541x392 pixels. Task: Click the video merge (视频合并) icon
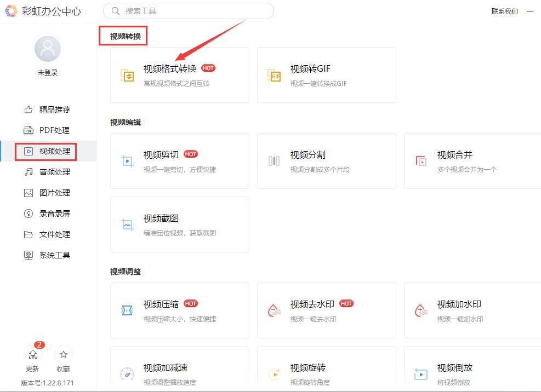pyautogui.click(x=421, y=162)
